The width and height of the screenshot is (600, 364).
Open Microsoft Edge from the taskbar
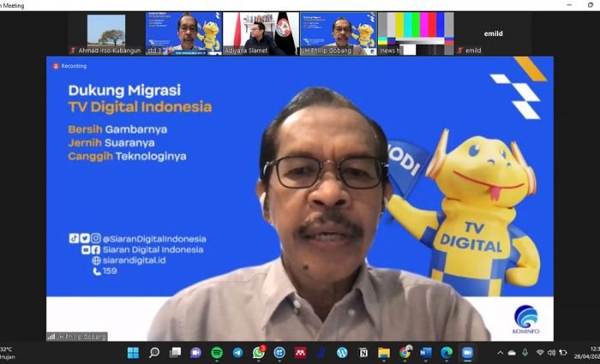447,353
